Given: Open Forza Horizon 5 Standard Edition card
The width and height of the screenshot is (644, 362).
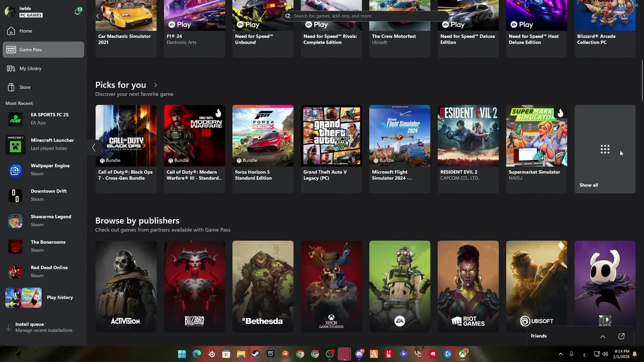Looking at the screenshot, I should [263, 149].
